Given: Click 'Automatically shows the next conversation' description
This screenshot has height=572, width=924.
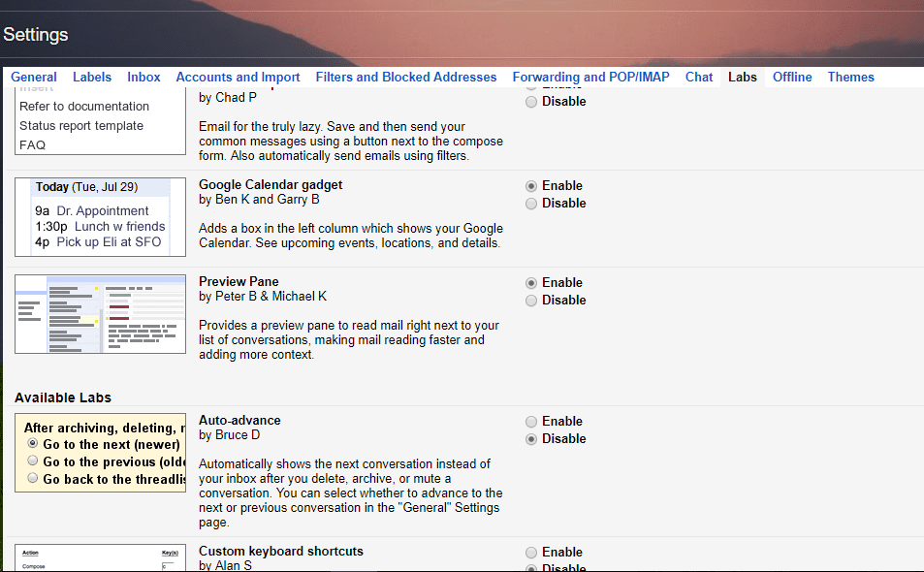Looking at the screenshot, I should pos(351,493).
